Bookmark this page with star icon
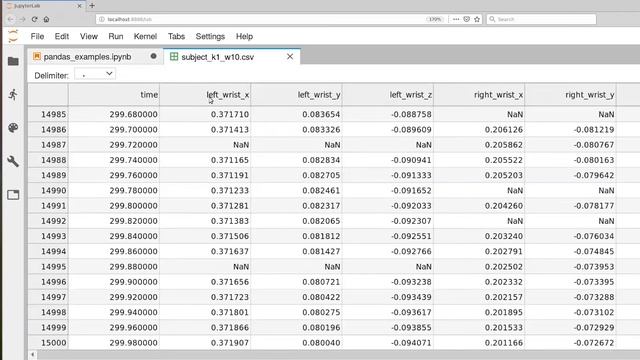The width and height of the screenshot is (640, 360). click(x=477, y=19)
